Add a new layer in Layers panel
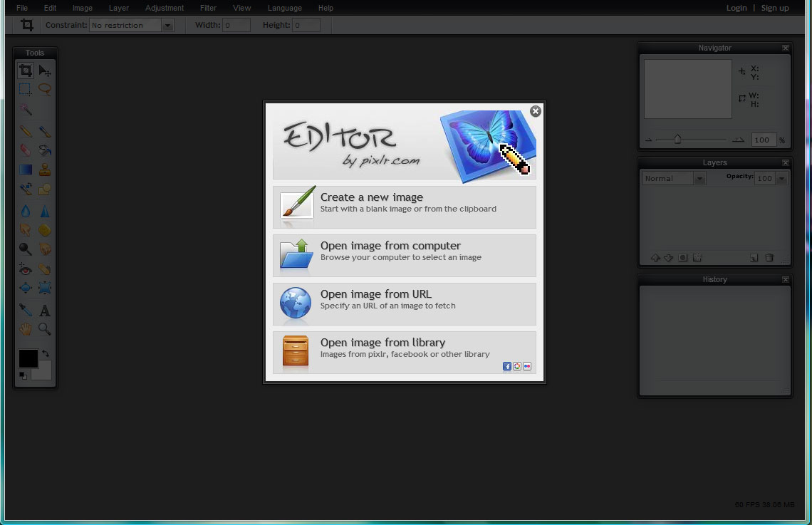Screen dimensions: 812x525 pyautogui.click(x=754, y=257)
